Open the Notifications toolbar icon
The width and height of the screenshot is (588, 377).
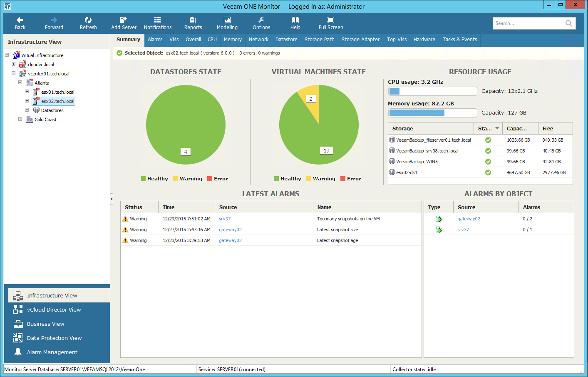(157, 20)
